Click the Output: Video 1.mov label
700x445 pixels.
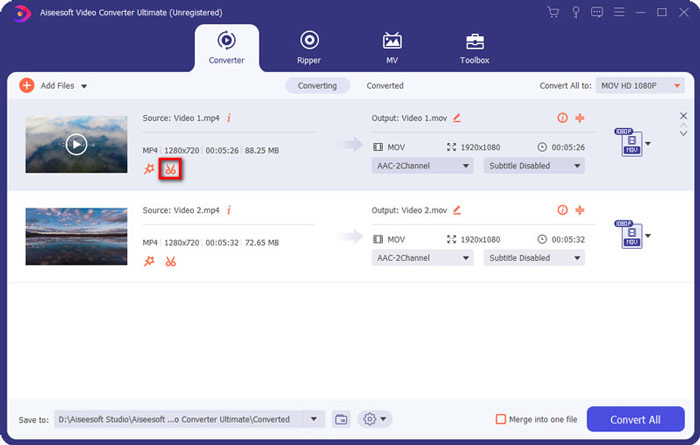pyautogui.click(x=409, y=118)
